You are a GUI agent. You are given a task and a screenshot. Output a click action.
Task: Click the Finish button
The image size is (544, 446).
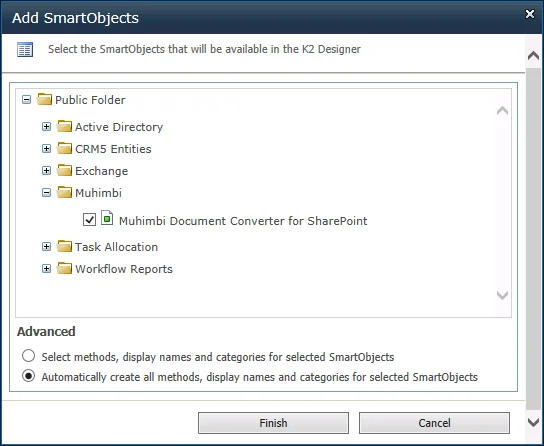[273, 423]
